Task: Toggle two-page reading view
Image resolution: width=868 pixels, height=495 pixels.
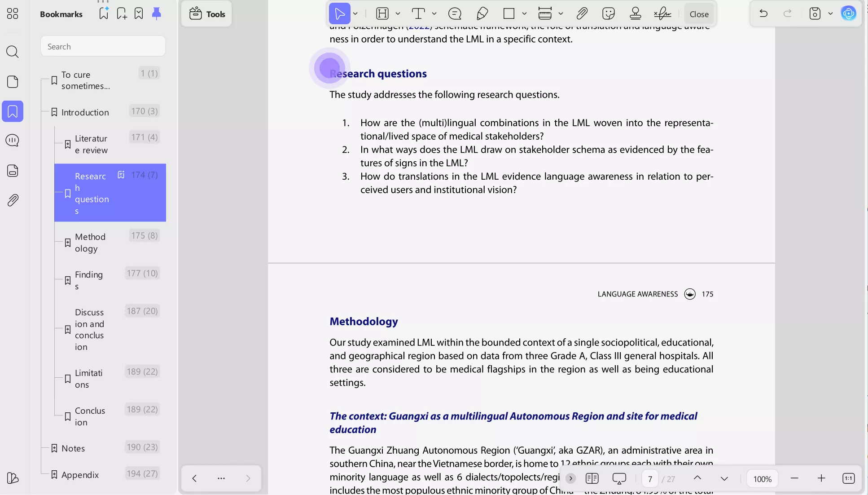Action: (x=592, y=478)
